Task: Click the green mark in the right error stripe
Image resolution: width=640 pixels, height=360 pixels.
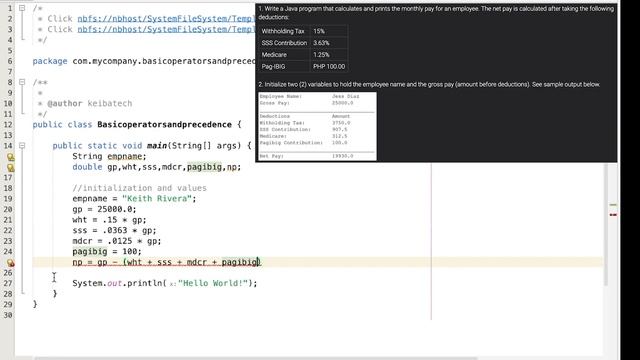Action: pyautogui.click(x=613, y=204)
